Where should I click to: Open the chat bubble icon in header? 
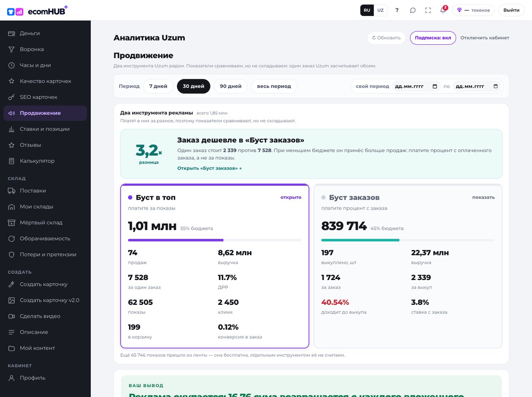[x=413, y=10]
